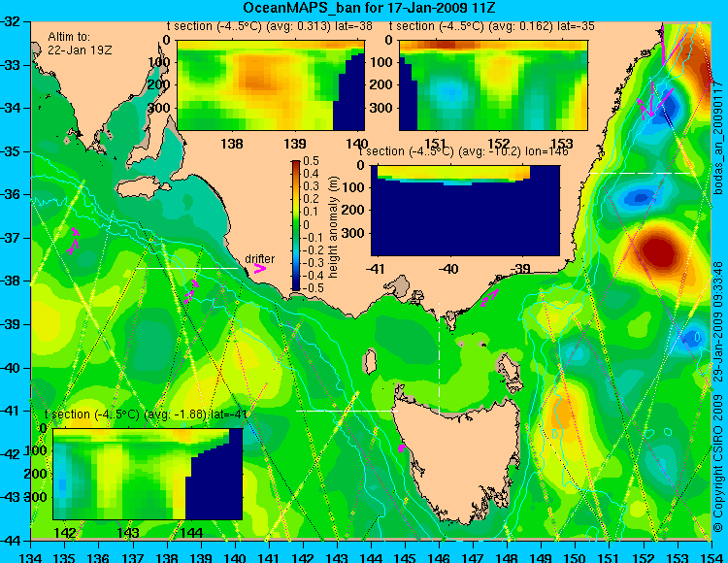Screen dimensions: 728x563
Task: Click the 'height anomaly (m)' axis label
Action: [x=333, y=227]
